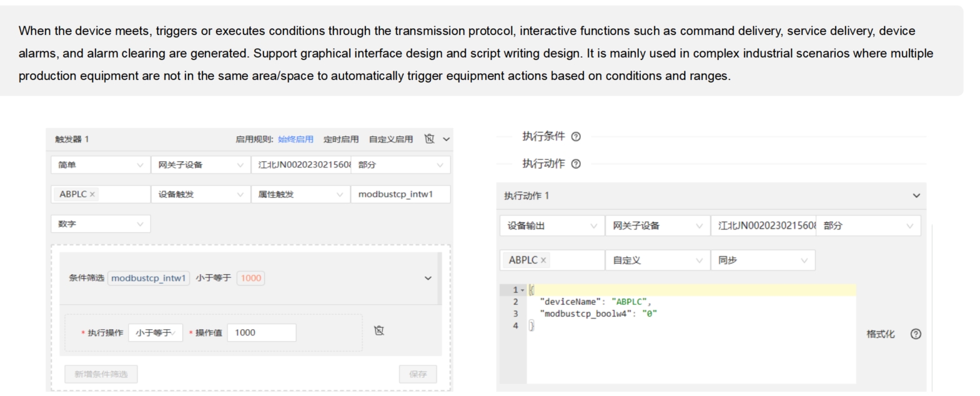Click help icon beside 格式化
Image resolution: width=980 pixels, height=396 pixels.
[916, 334]
